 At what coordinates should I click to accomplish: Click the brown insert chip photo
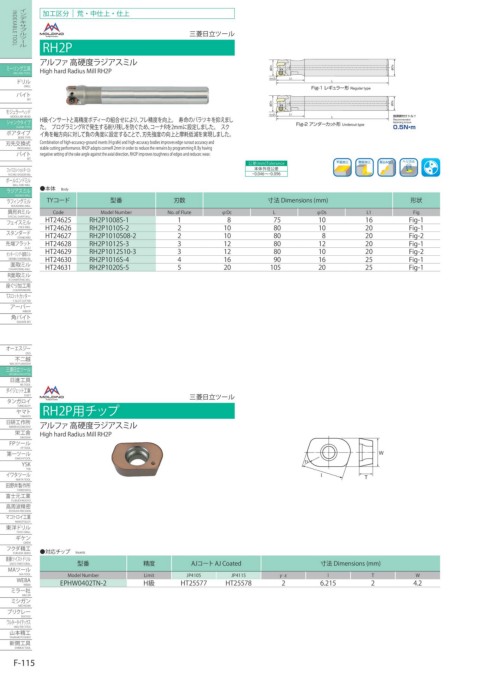pyautogui.click(x=137, y=459)
